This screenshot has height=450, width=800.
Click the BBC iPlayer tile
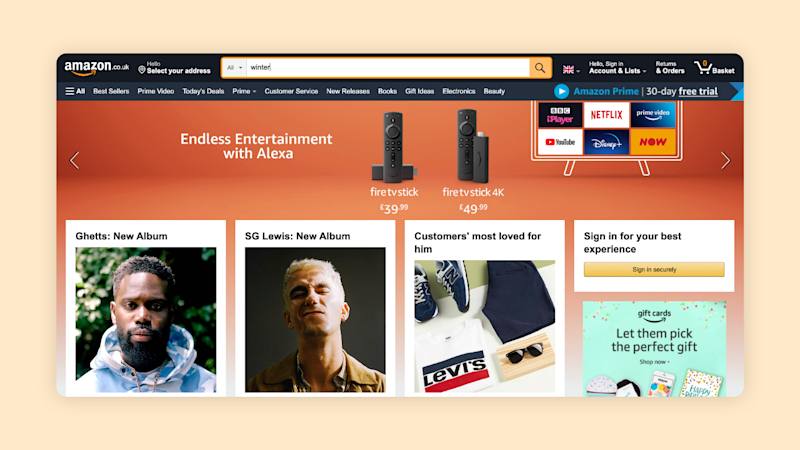coord(560,115)
